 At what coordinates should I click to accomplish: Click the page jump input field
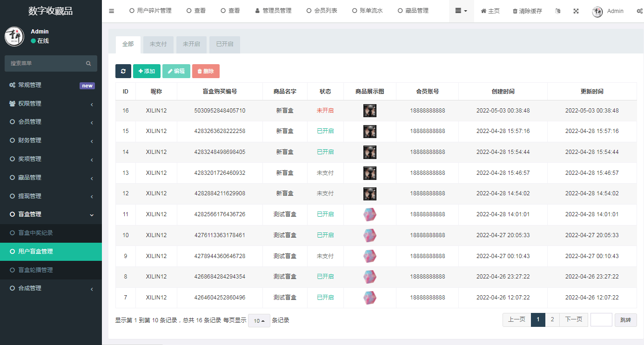click(x=601, y=319)
